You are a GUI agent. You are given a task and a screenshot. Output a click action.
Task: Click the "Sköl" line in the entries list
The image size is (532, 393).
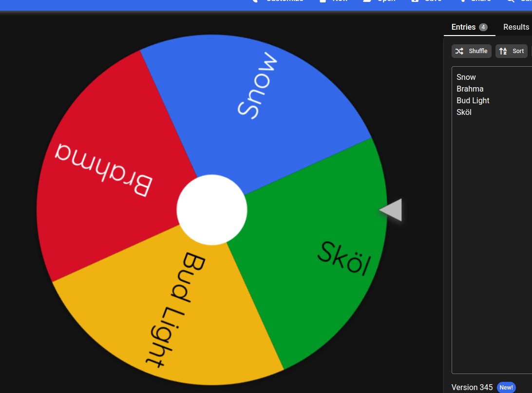(464, 112)
